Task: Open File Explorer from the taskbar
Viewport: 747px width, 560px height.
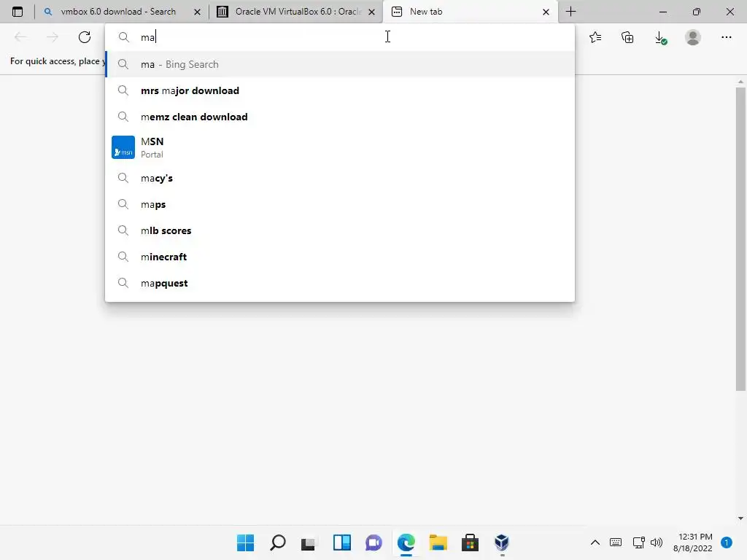Action: tap(438, 542)
